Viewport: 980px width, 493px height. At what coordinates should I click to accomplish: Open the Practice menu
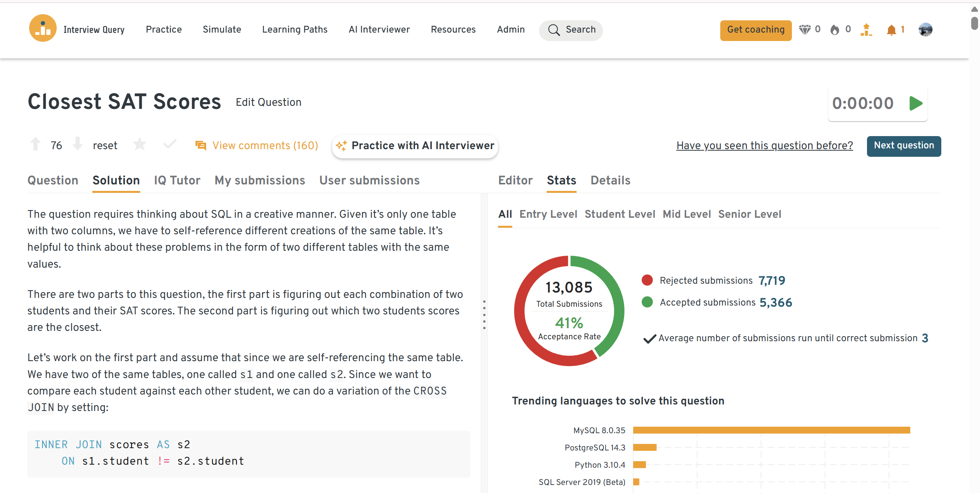[164, 30]
